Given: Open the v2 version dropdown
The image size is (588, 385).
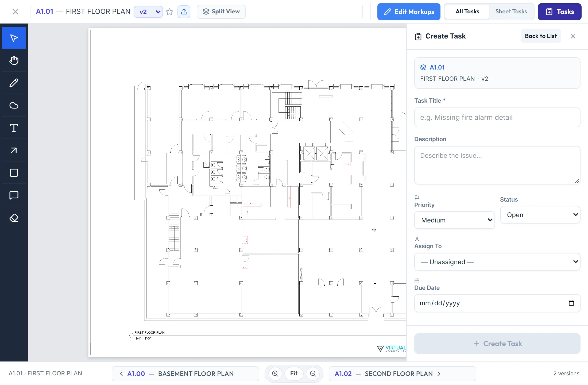Looking at the screenshot, I should tap(148, 12).
